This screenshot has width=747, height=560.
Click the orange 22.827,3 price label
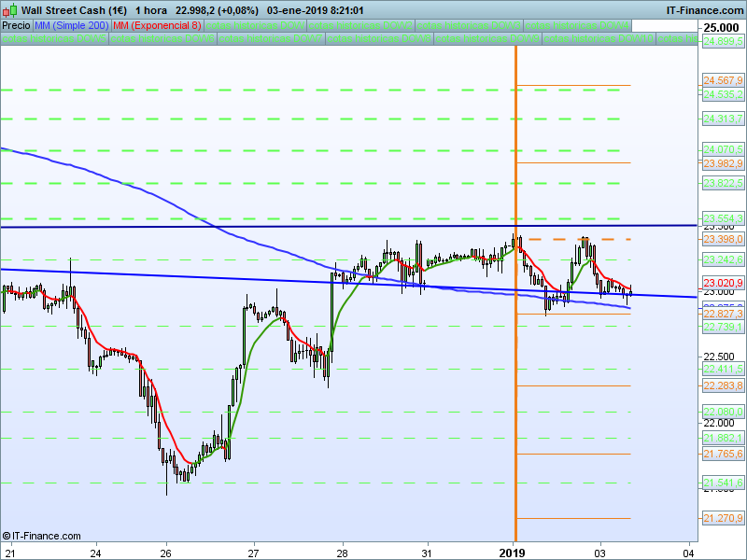coord(723,314)
